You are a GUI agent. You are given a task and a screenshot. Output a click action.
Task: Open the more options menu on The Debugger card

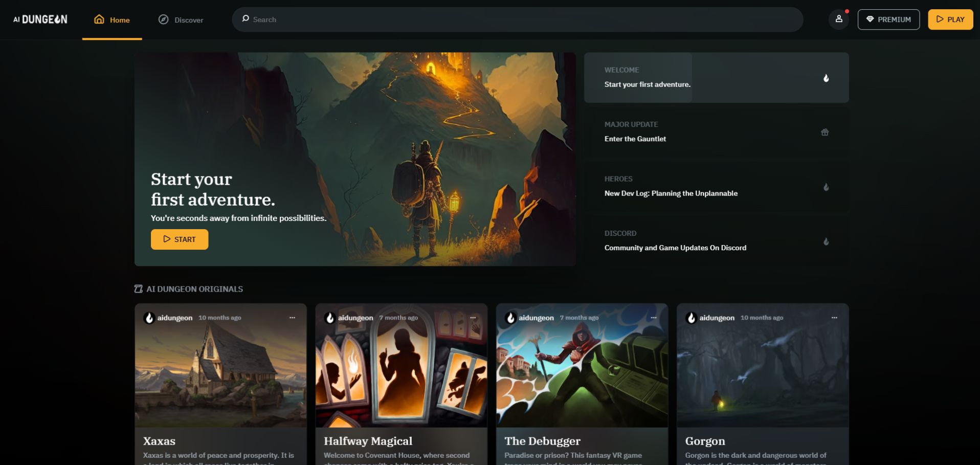(x=654, y=318)
